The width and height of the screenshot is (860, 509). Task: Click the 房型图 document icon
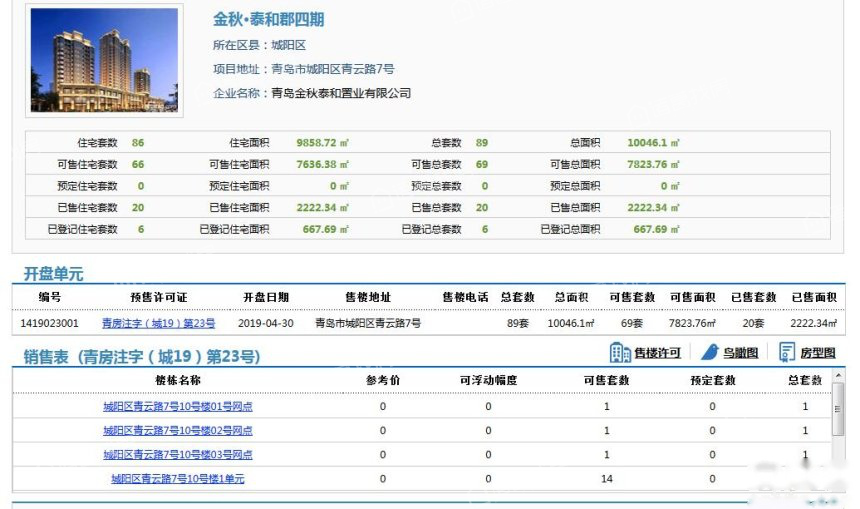tap(787, 352)
